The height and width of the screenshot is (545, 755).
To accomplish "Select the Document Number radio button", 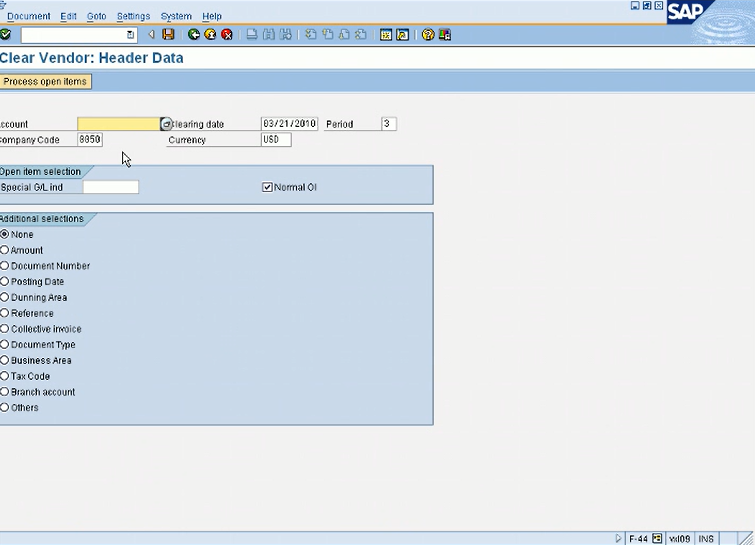I will coord(4,266).
